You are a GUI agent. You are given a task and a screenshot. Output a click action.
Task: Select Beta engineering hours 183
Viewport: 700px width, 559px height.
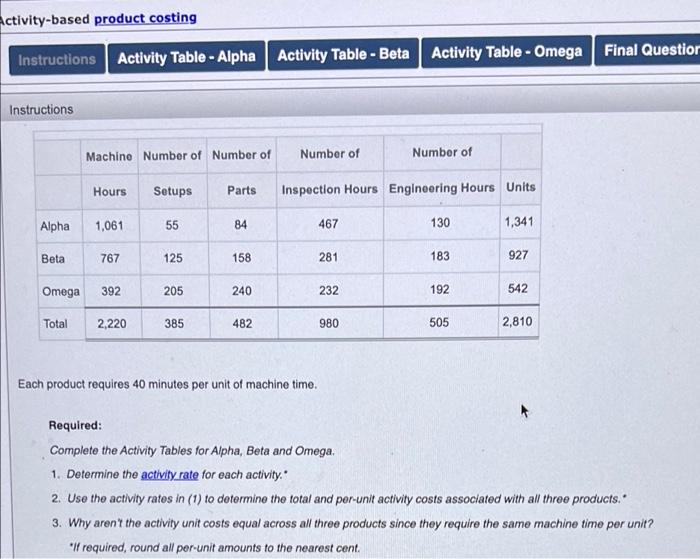tap(440, 256)
